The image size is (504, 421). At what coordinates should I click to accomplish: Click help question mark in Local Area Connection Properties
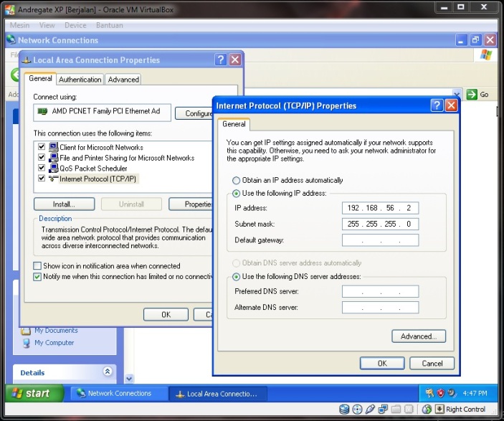coord(221,60)
